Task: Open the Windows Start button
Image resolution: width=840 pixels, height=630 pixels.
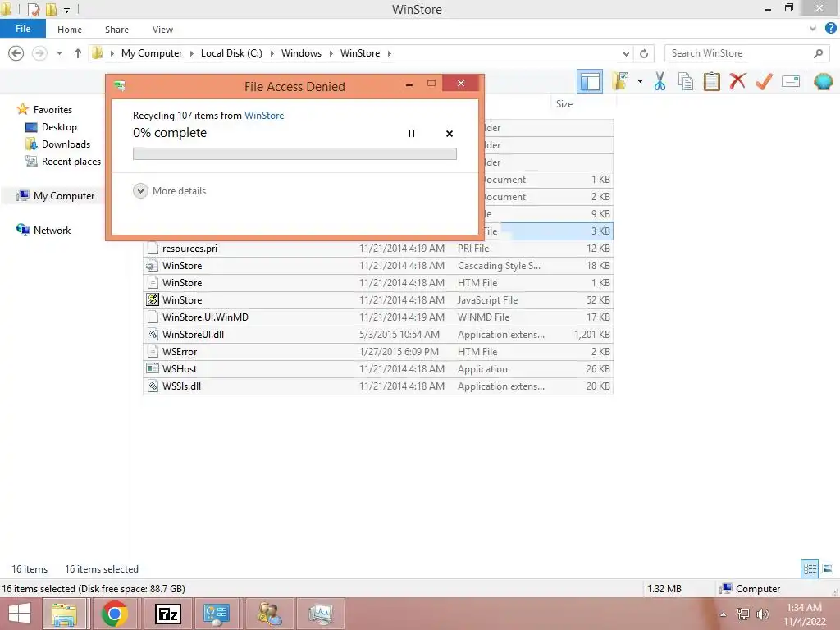Action: pyautogui.click(x=20, y=614)
